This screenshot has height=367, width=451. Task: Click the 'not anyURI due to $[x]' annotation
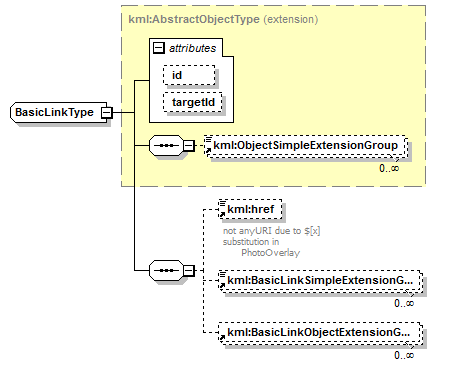tap(272, 231)
